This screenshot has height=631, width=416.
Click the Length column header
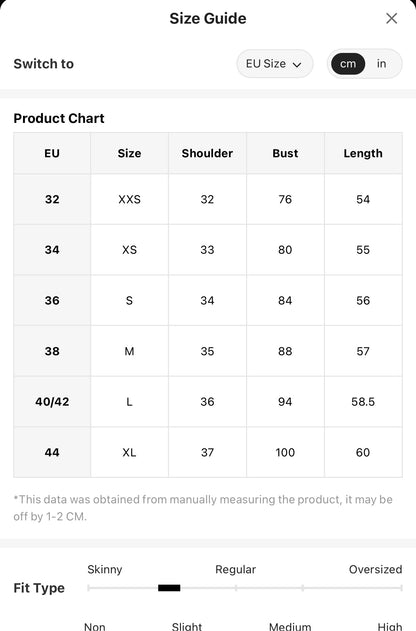(363, 153)
